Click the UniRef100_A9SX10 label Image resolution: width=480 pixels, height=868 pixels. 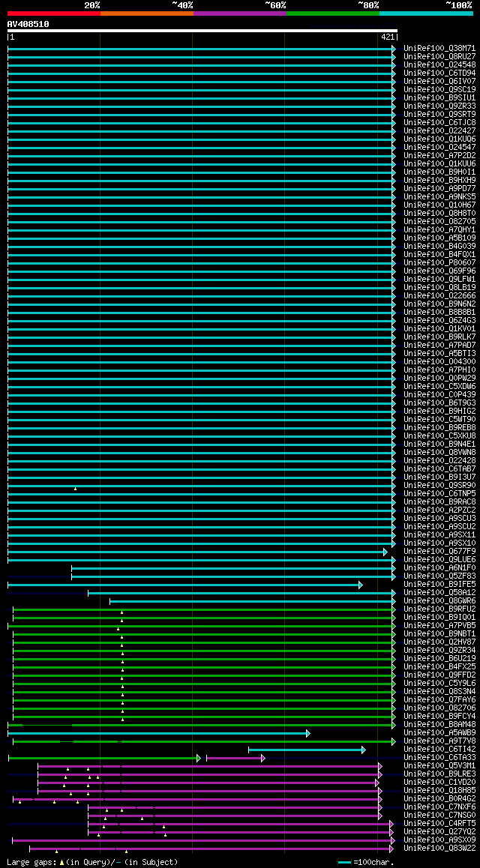(x=439, y=543)
